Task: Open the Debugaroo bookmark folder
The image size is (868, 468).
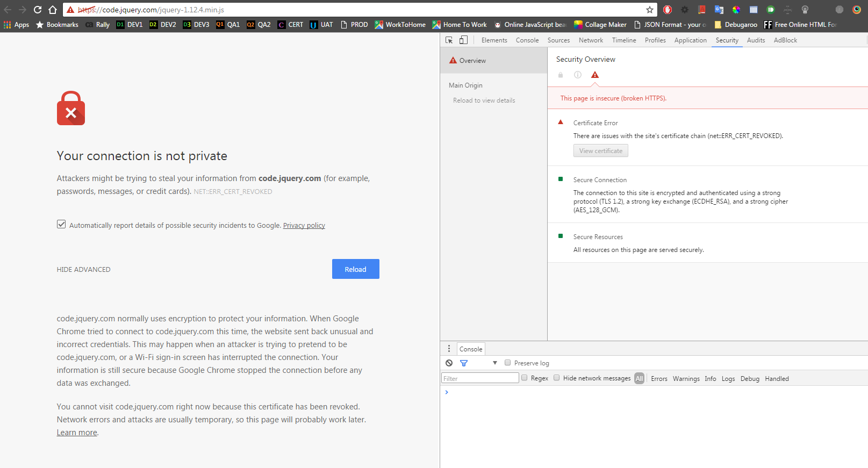Action: click(736, 25)
